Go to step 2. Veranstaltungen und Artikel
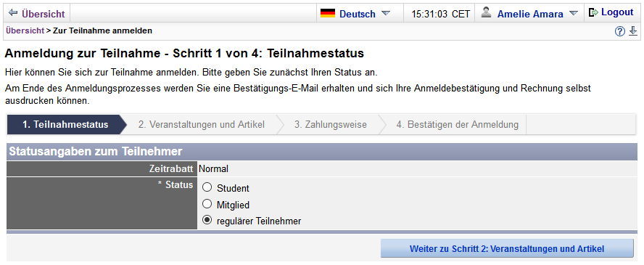Screen dimensions: 644x265 [x=202, y=124]
